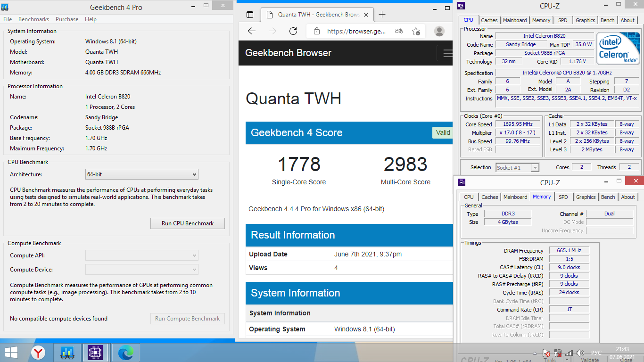
Task: Click the DRAM Frequency 665.1 MHz value
Action: click(569, 251)
